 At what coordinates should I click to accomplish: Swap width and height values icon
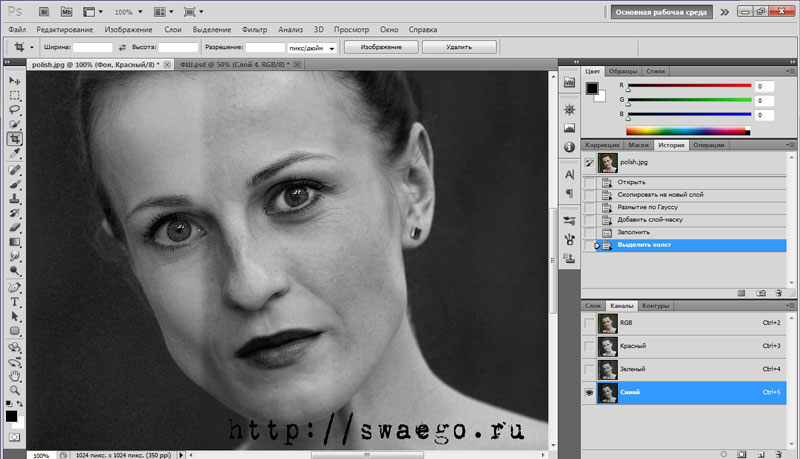pos(122,47)
